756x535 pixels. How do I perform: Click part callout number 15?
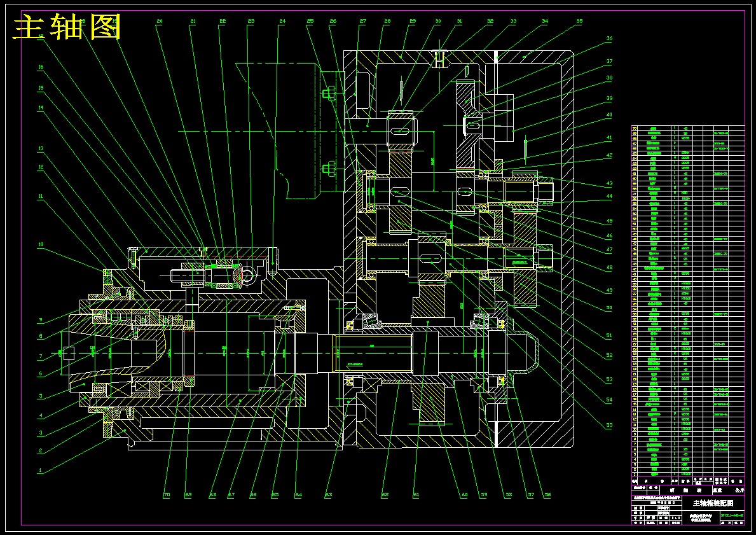[x=41, y=88]
